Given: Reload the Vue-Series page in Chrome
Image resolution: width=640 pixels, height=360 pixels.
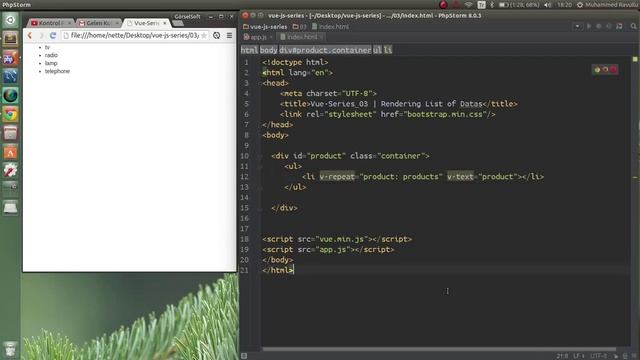Looking at the screenshot, I should [53, 36].
